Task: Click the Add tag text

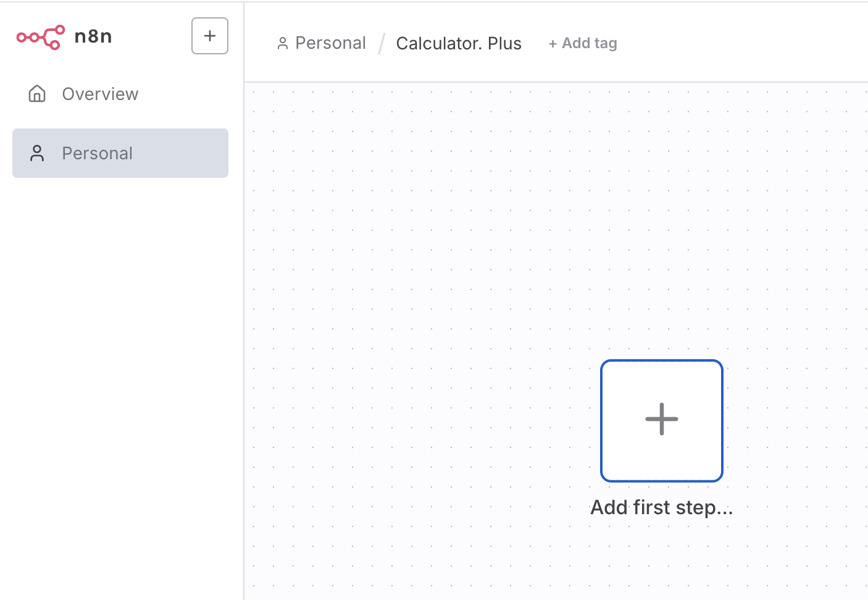Action: (x=590, y=43)
